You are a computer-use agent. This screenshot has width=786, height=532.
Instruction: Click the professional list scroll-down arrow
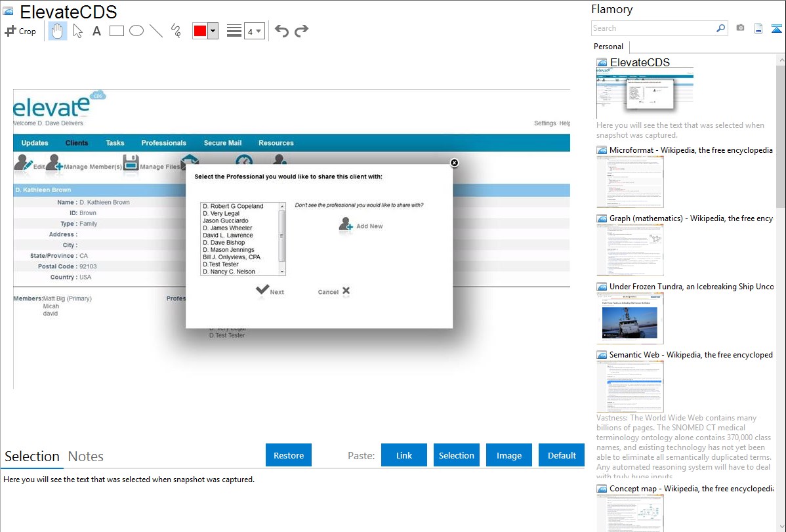click(282, 272)
